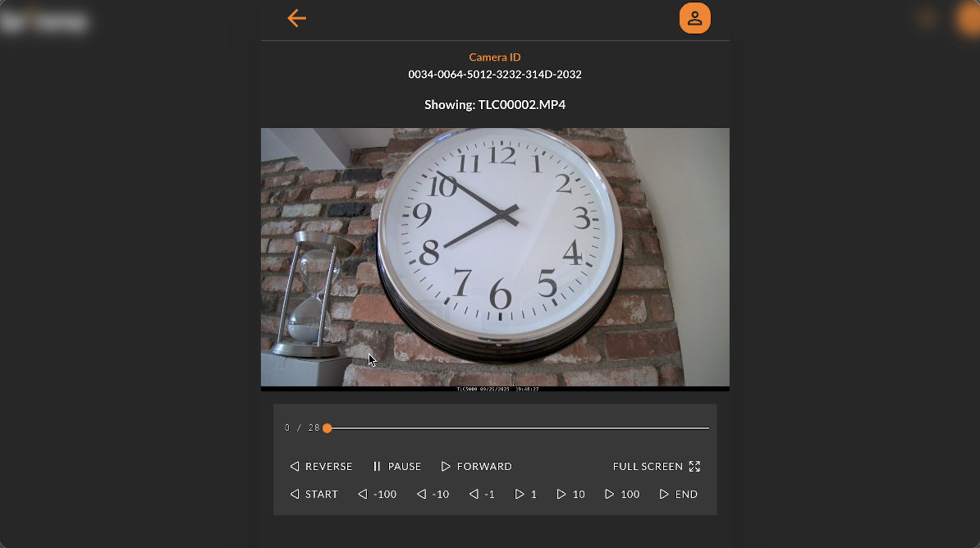
Task: Click the clock video preview
Action: pyautogui.click(x=495, y=258)
